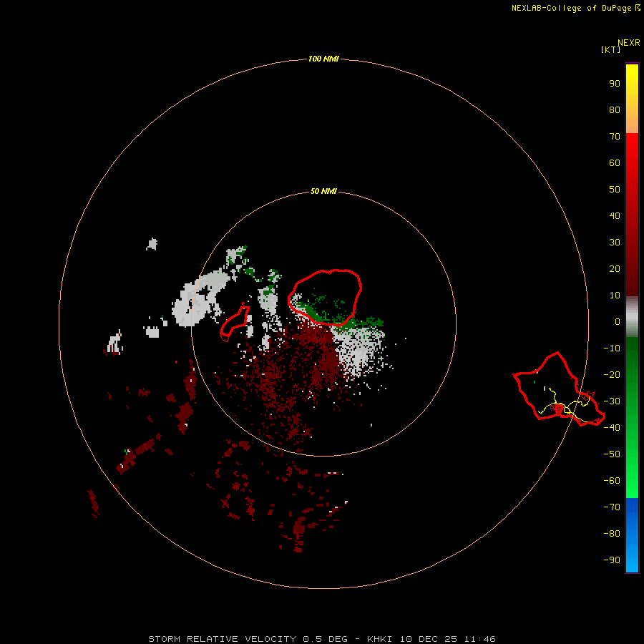Click the -40 value on the velocity scale
The height and width of the screenshot is (644, 644).
pyautogui.click(x=612, y=428)
